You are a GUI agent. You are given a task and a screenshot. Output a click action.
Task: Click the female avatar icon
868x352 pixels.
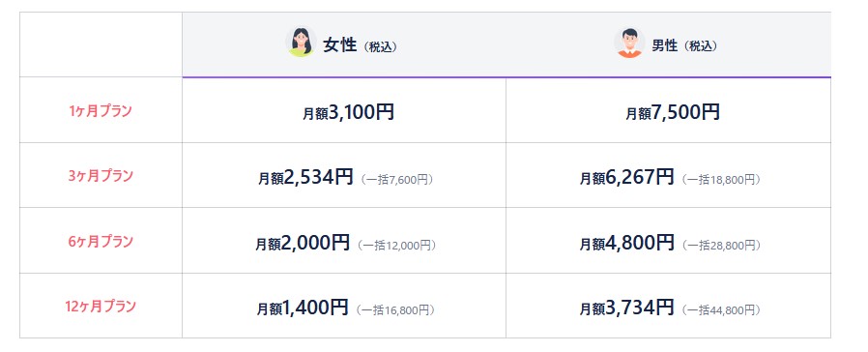[x=301, y=42]
